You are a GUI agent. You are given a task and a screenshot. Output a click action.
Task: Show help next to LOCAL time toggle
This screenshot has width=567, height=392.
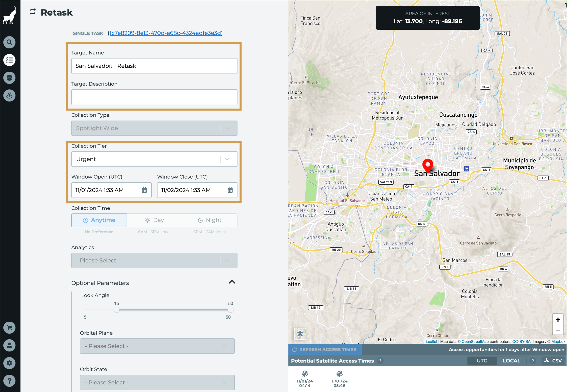pos(533,361)
